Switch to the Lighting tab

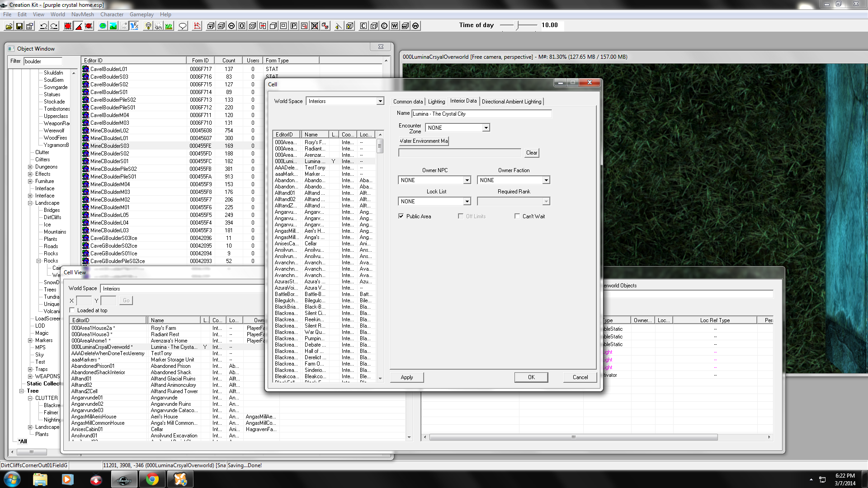[436, 102]
